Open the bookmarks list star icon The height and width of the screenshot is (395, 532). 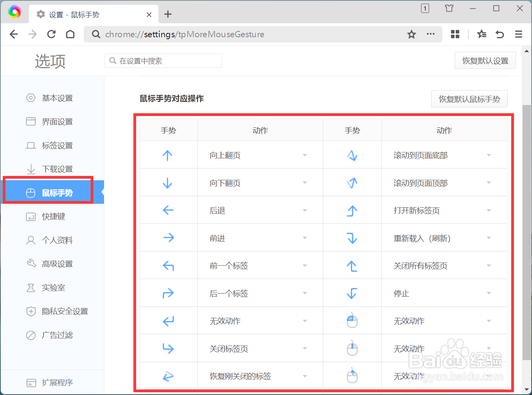coord(481,34)
